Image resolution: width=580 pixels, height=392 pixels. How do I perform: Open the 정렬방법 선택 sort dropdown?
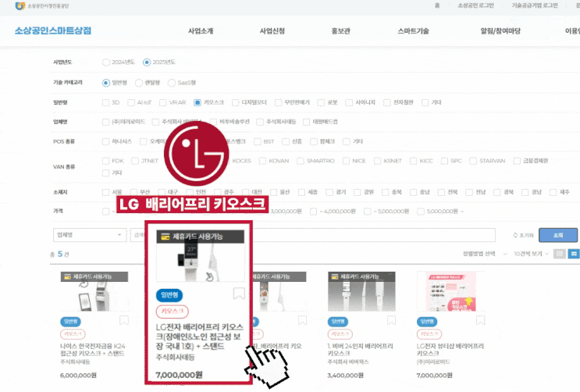(485, 254)
